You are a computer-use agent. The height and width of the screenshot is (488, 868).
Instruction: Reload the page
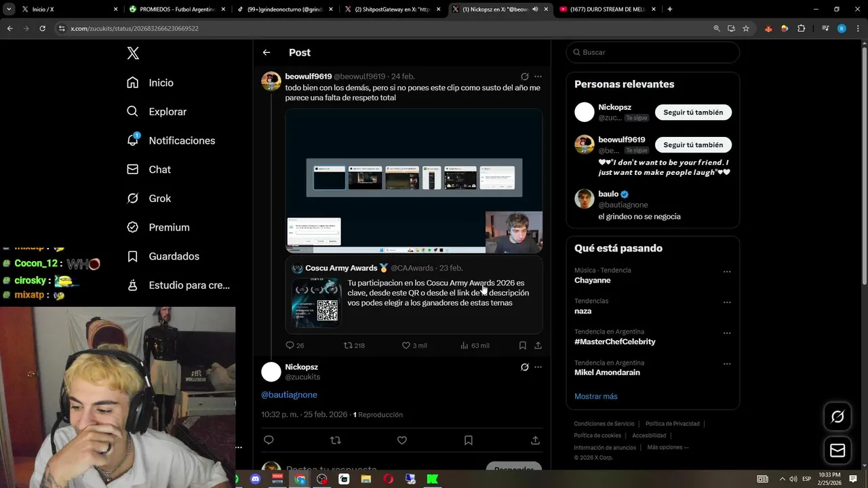pyautogui.click(x=42, y=28)
